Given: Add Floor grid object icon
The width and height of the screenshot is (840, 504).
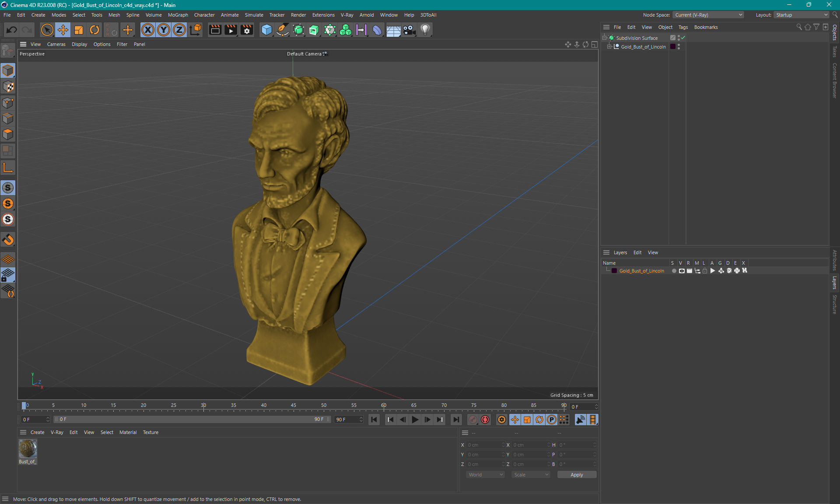Looking at the screenshot, I should point(393,30).
